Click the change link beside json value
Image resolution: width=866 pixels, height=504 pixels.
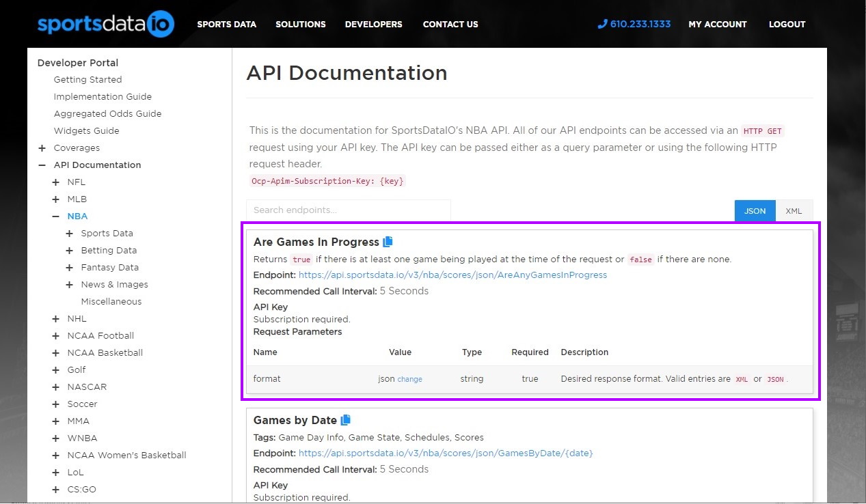pyautogui.click(x=411, y=378)
